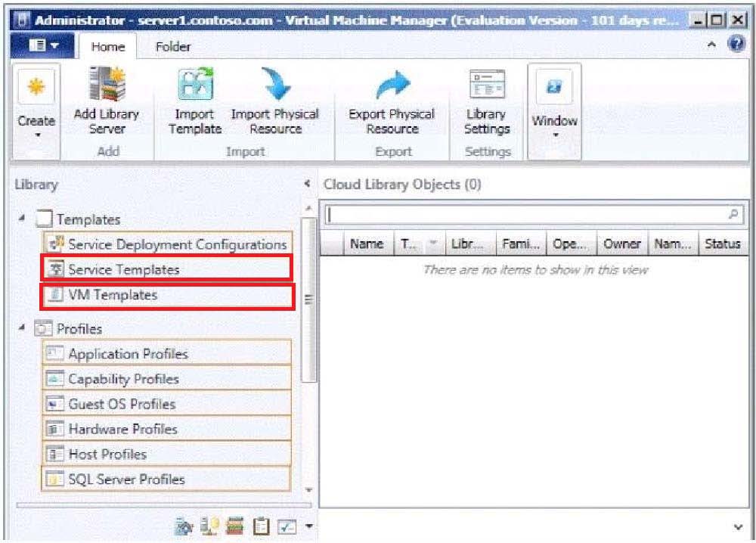
Task: Switch to the Folder ribbon tab
Action: tap(173, 46)
